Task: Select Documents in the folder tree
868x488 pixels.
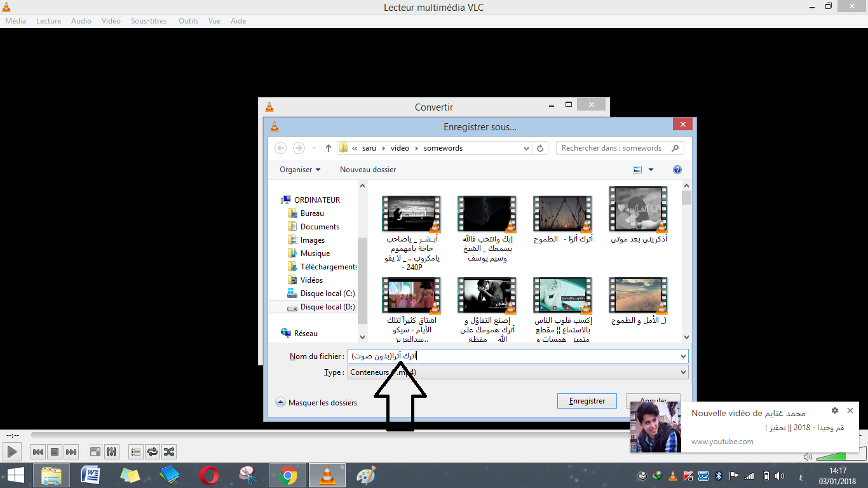Action: 320,227
